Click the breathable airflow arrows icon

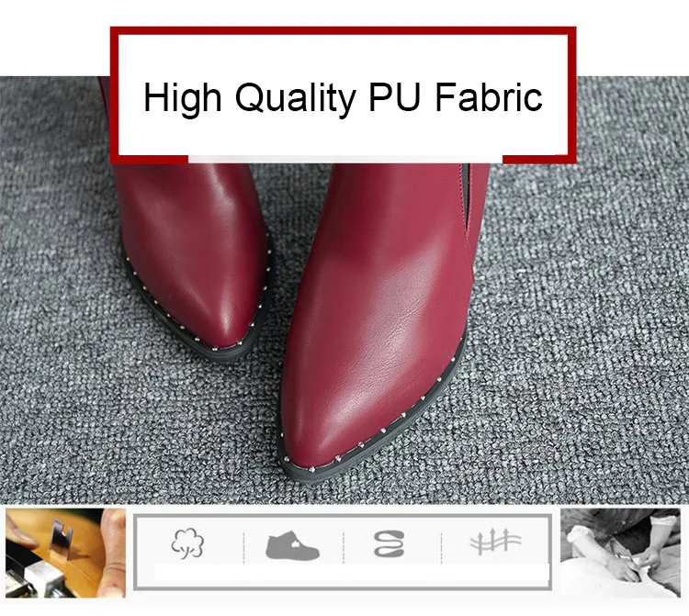pos(495,541)
